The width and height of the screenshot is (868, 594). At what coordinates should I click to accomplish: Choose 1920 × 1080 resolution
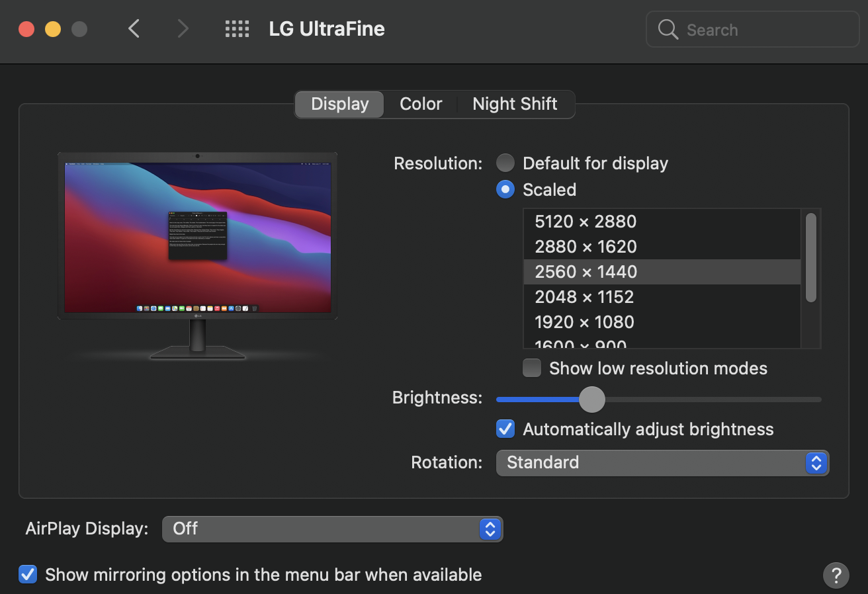pos(662,322)
